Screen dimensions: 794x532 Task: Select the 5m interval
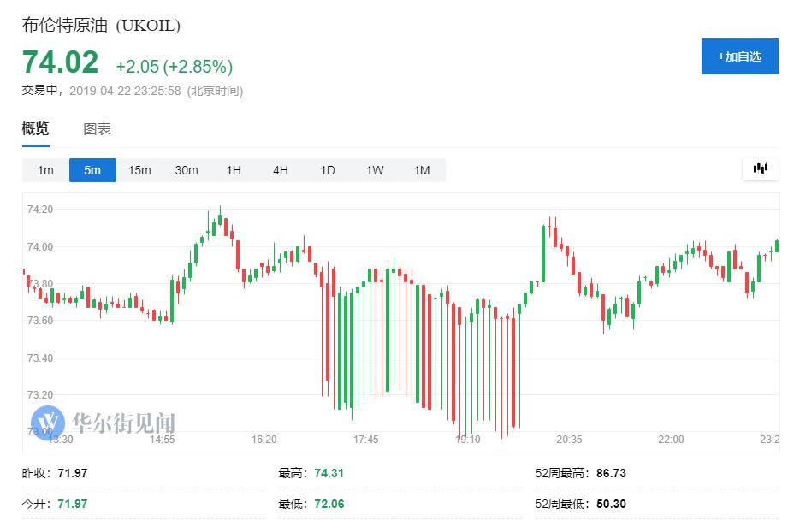pyautogui.click(x=92, y=170)
